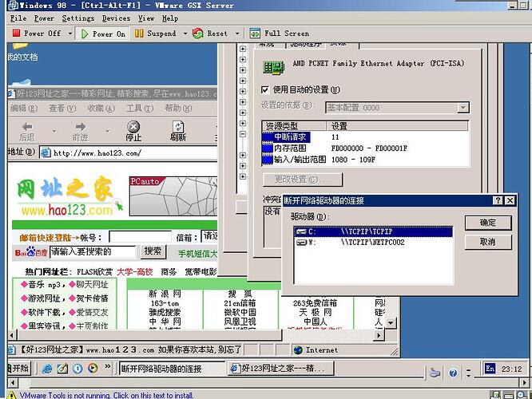
Task: Click the 搜索 search button on webpage
Action: pyautogui.click(x=153, y=251)
